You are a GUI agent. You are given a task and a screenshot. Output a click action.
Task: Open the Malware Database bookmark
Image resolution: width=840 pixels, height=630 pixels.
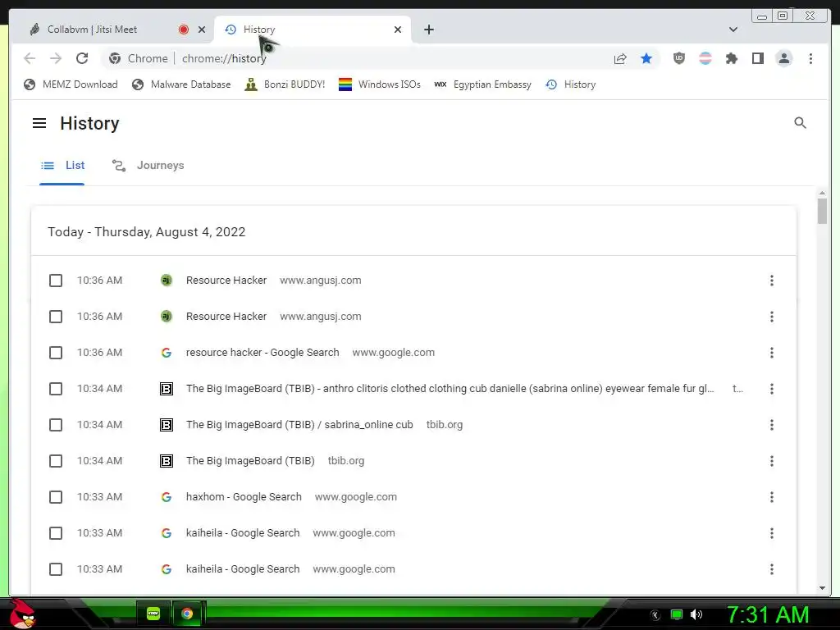click(x=181, y=84)
